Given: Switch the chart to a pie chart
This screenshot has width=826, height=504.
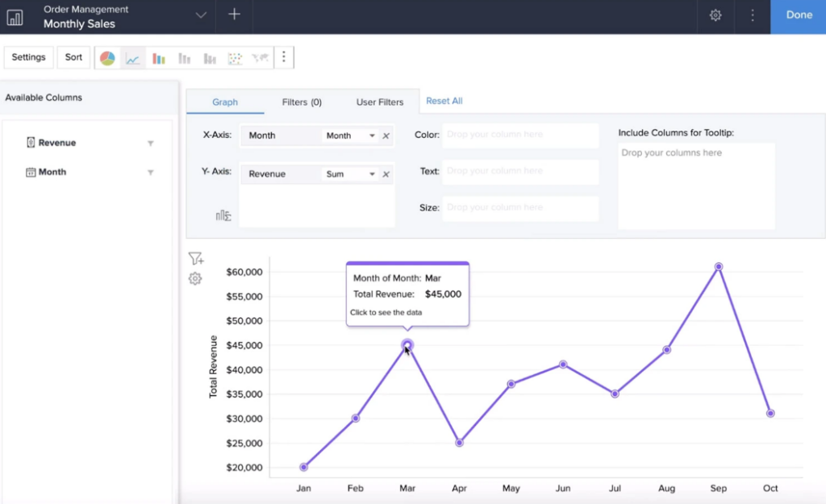Looking at the screenshot, I should click(107, 57).
